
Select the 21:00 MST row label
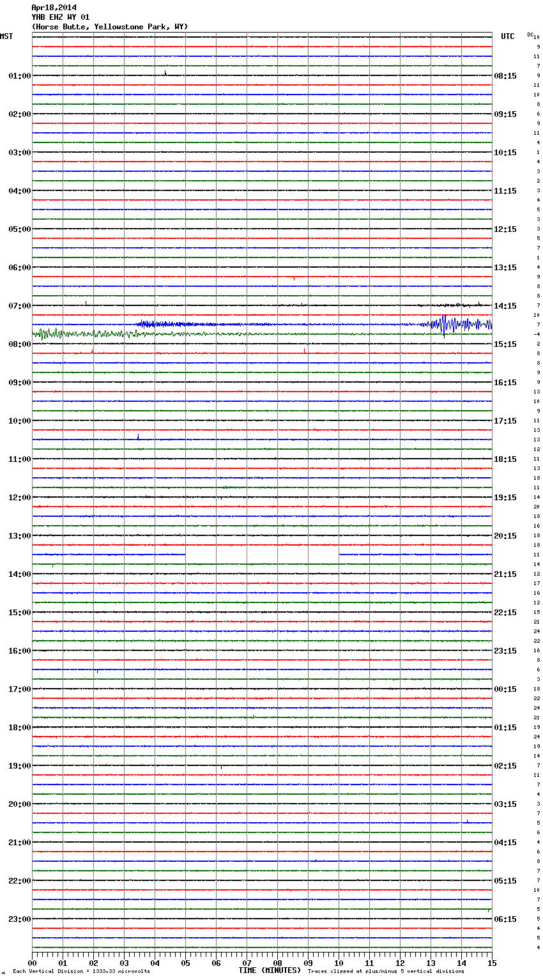(x=19, y=843)
